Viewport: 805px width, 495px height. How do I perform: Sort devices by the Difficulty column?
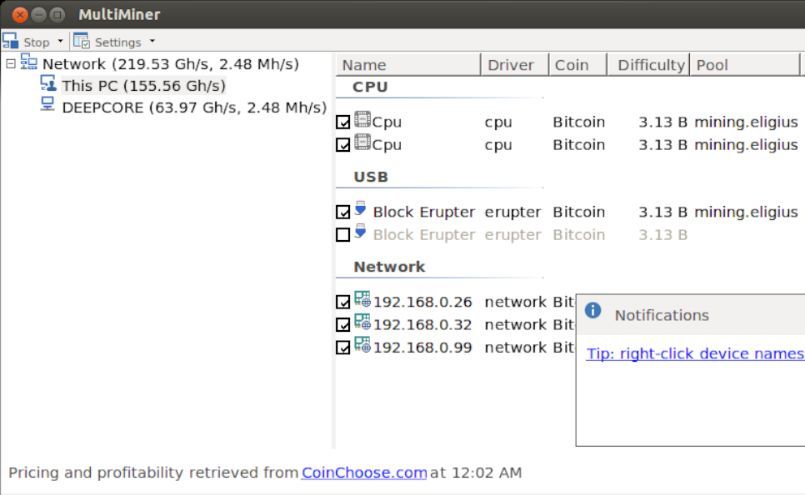[650, 65]
